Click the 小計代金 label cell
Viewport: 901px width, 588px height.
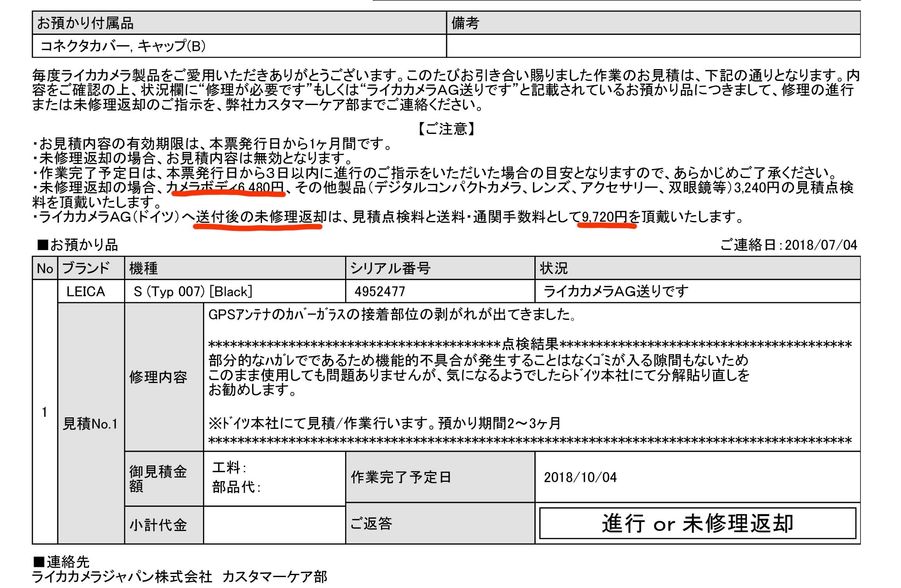164,525
